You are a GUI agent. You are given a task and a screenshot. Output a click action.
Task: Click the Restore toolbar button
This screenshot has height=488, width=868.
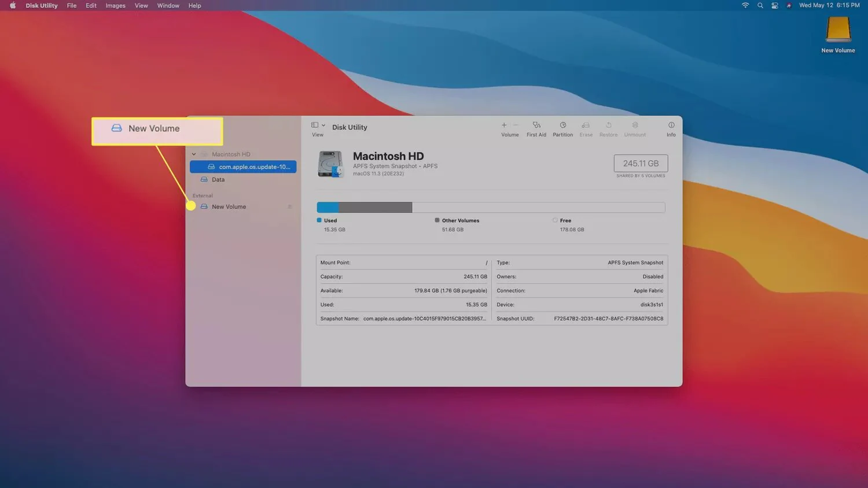coord(608,129)
